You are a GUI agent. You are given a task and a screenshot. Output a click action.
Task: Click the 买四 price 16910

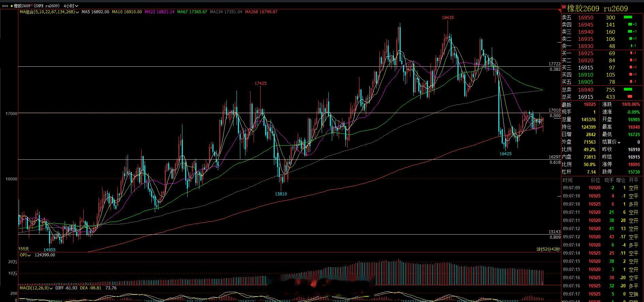click(x=585, y=75)
